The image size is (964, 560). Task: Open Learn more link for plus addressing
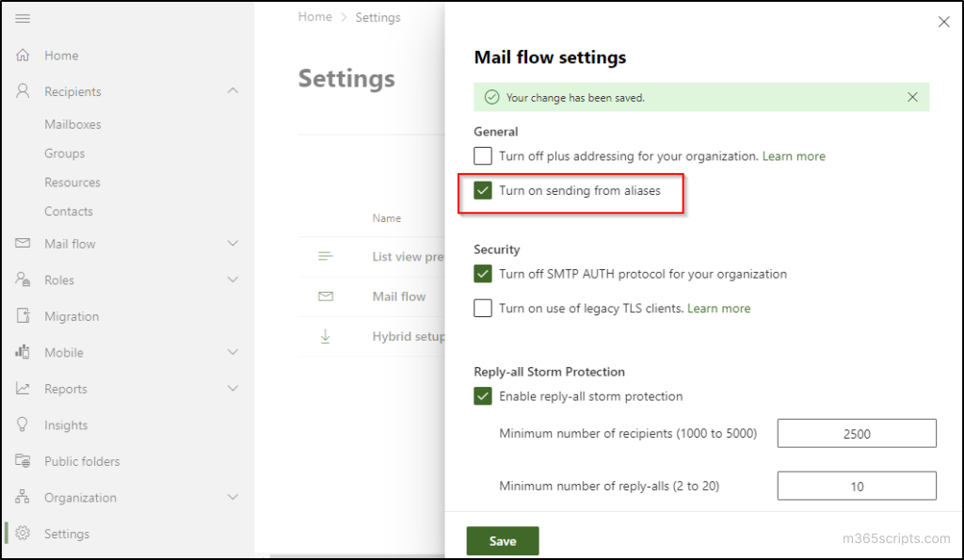(x=794, y=156)
